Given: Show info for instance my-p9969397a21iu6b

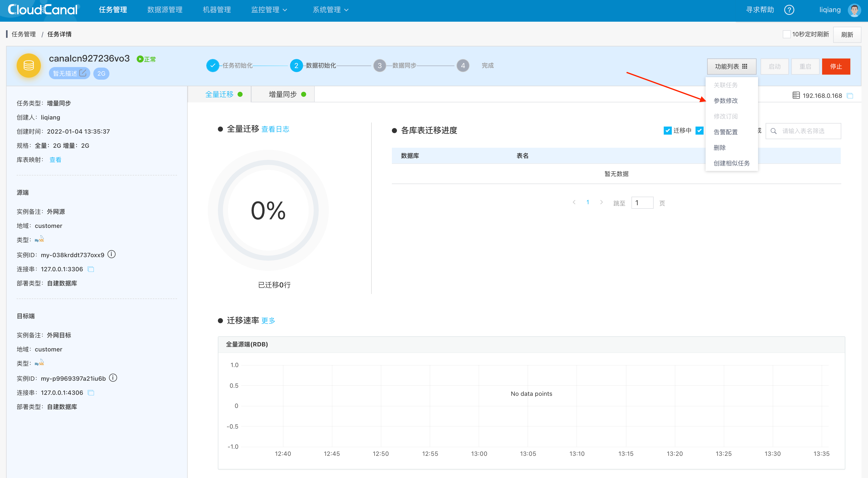Looking at the screenshot, I should (113, 378).
